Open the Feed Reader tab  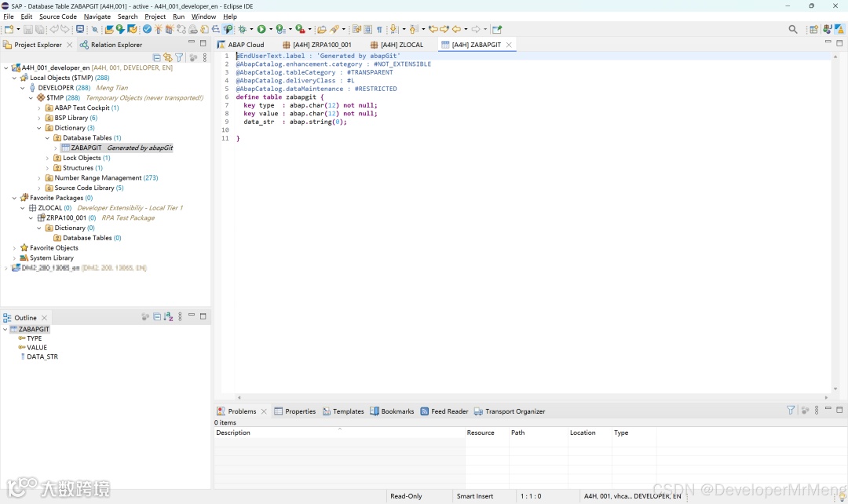[444, 411]
